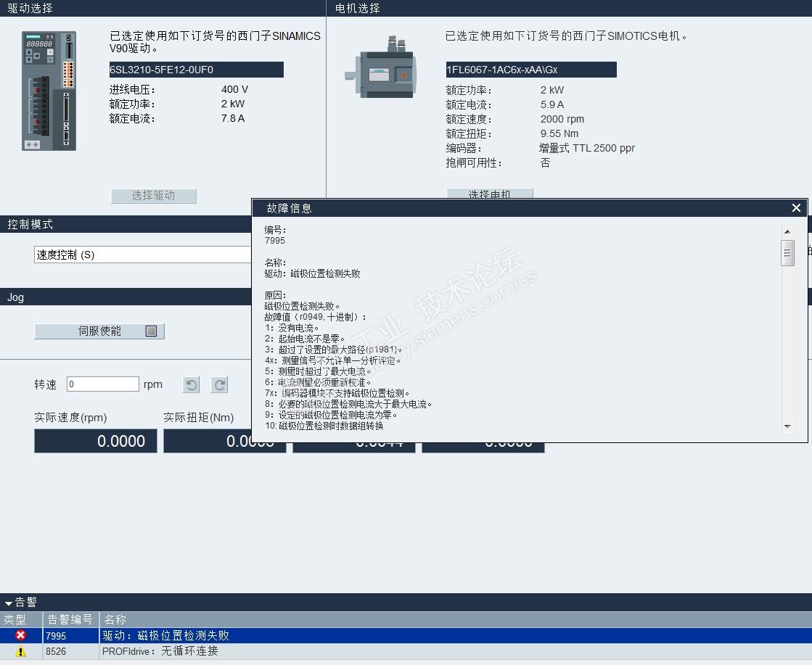Click the 转速 rpm input field

[x=102, y=384]
